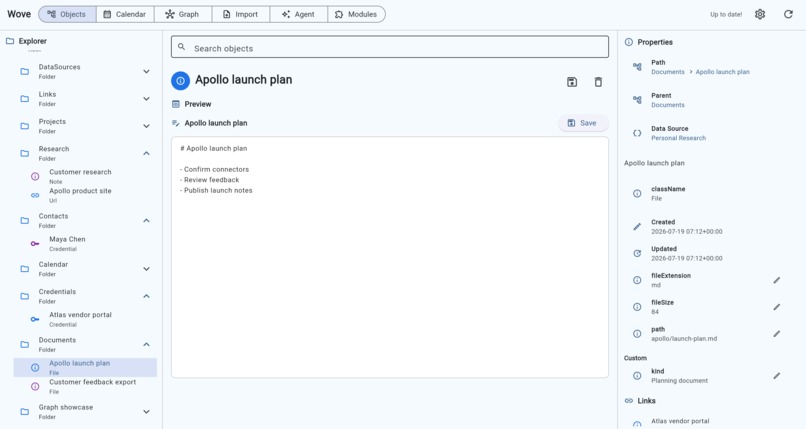Edit the fileExtension property pencil
The height and width of the screenshot is (429, 806).
click(777, 280)
